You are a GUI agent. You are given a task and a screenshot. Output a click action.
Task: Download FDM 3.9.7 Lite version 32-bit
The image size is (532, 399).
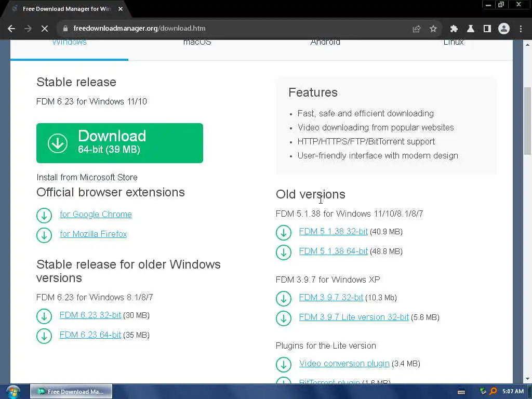coord(354,317)
